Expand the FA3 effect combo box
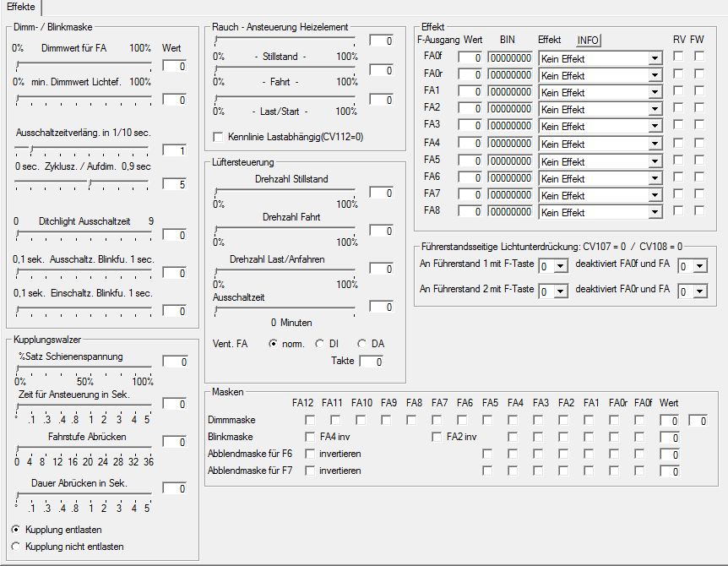The image size is (728, 566). [655, 126]
